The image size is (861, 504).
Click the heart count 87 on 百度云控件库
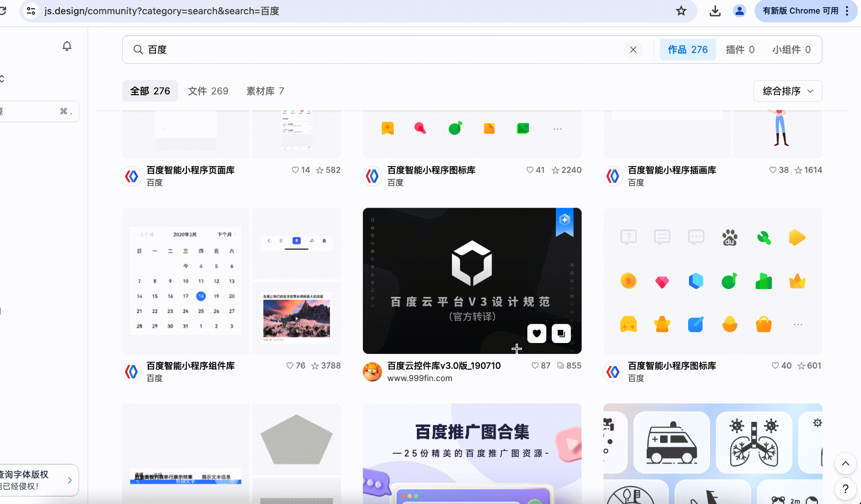pos(541,366)
